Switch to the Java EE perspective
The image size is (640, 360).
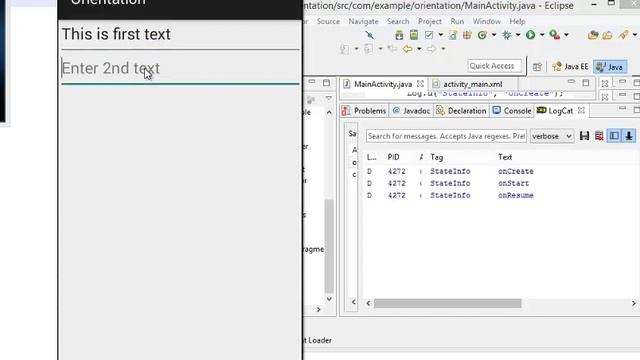tap(570, 67)
